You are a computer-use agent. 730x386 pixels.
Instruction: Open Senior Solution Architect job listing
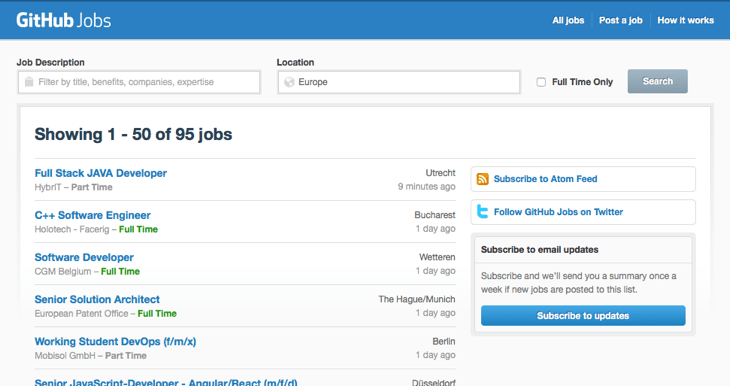click(x=97, y=299)
